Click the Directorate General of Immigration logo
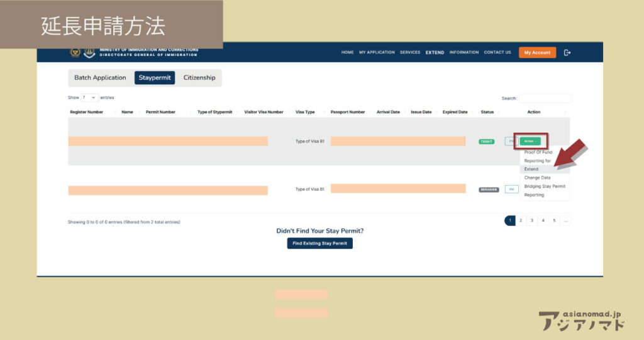The width and height of the screenshot is (644, 340). [88, 52]
